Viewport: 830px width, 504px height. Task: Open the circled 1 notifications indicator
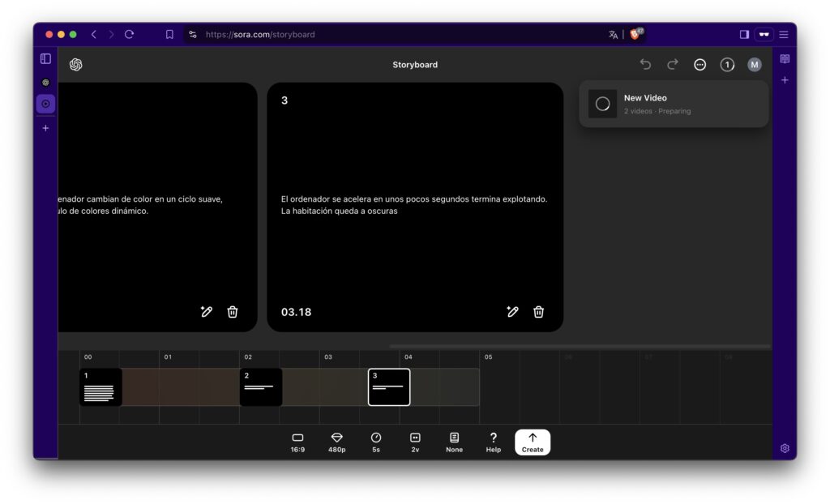click(x=727, y=65)
